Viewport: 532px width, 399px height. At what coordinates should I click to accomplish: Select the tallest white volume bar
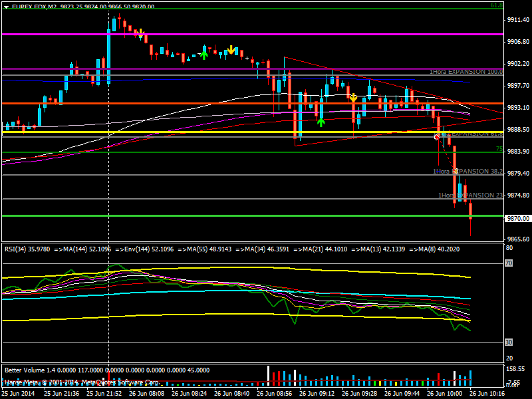point(268,375)
